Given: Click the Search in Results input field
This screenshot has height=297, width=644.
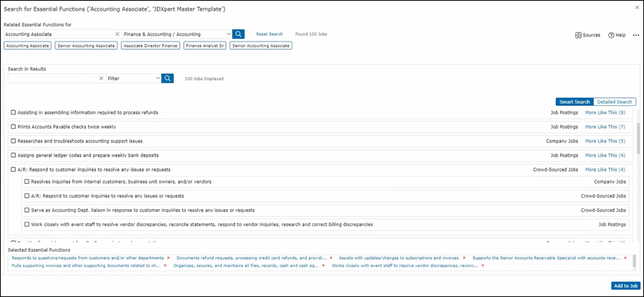Looking at the screenshot, I should pyautogui.click(x=52, y=78).
